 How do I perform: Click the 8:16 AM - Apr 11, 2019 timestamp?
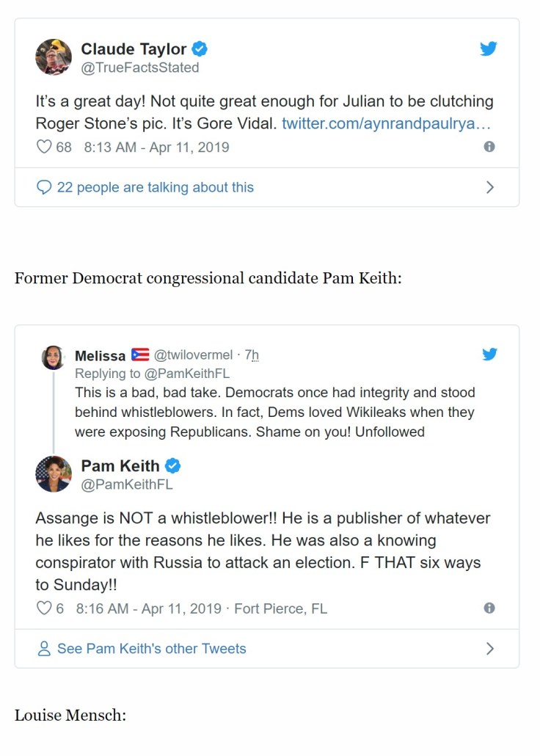click(x=148, y=608)
